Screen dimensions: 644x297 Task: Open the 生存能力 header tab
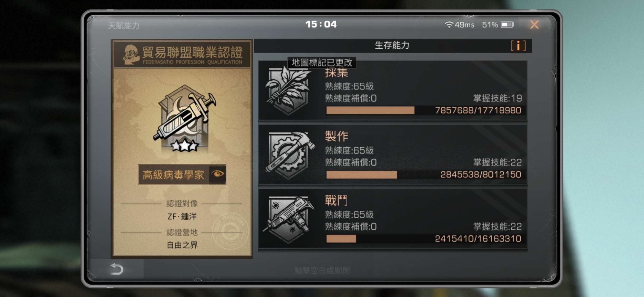pyautogui.click(x=392, y=45)
